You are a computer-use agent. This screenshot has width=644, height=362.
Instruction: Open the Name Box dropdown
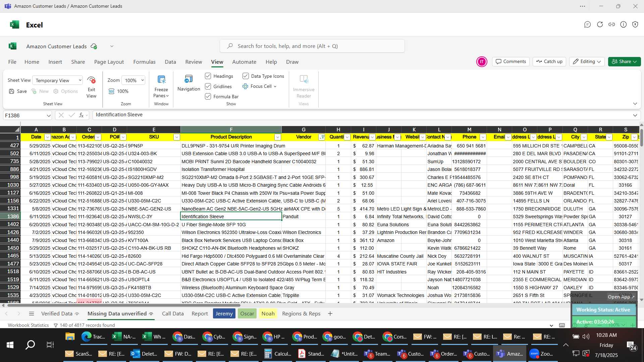pyautogui.click(x=49, y=115)
